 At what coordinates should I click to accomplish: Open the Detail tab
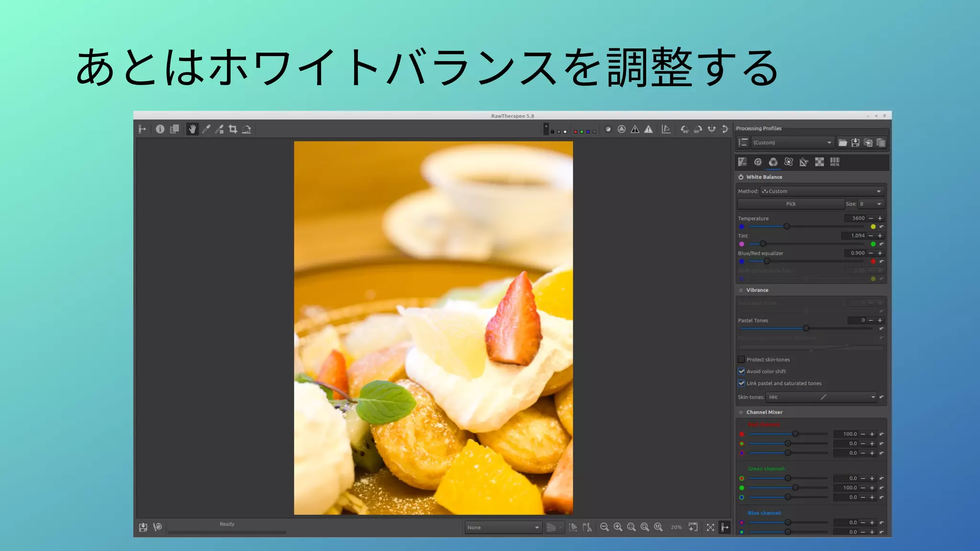[758, 162]
